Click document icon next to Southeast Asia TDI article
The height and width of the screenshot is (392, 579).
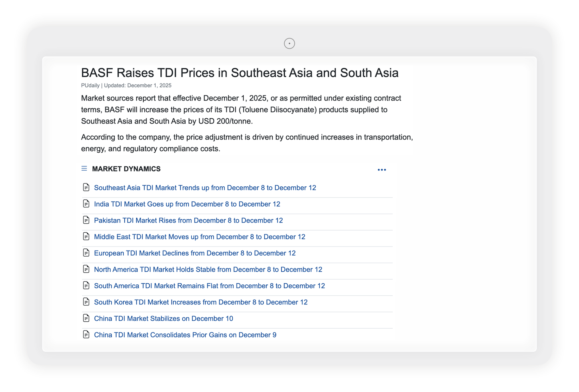coord(86,188)
